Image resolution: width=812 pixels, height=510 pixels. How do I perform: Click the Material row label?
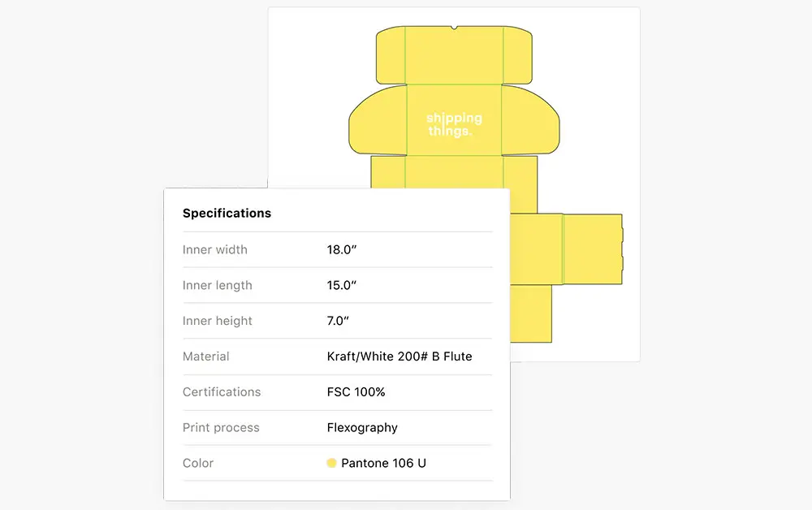[206, 356]
